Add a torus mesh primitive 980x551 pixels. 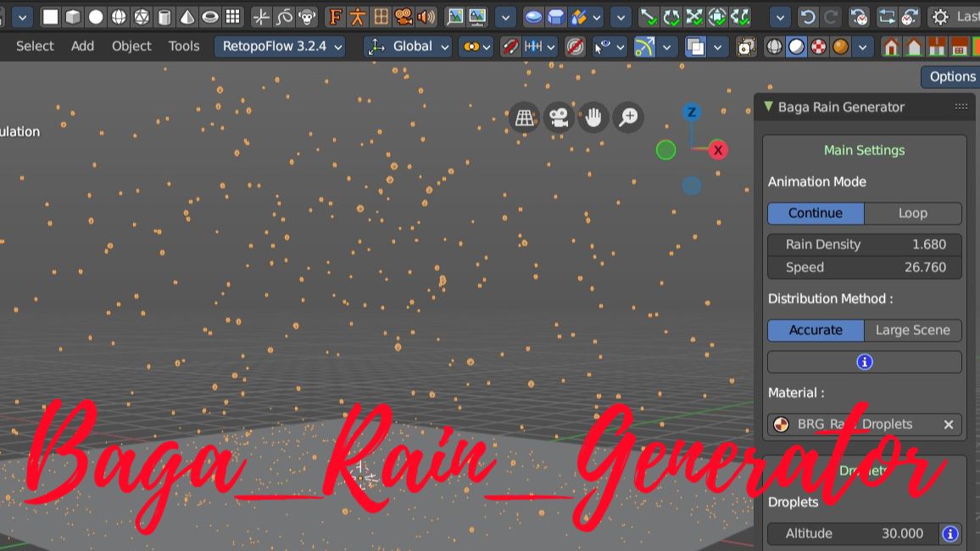210,17
